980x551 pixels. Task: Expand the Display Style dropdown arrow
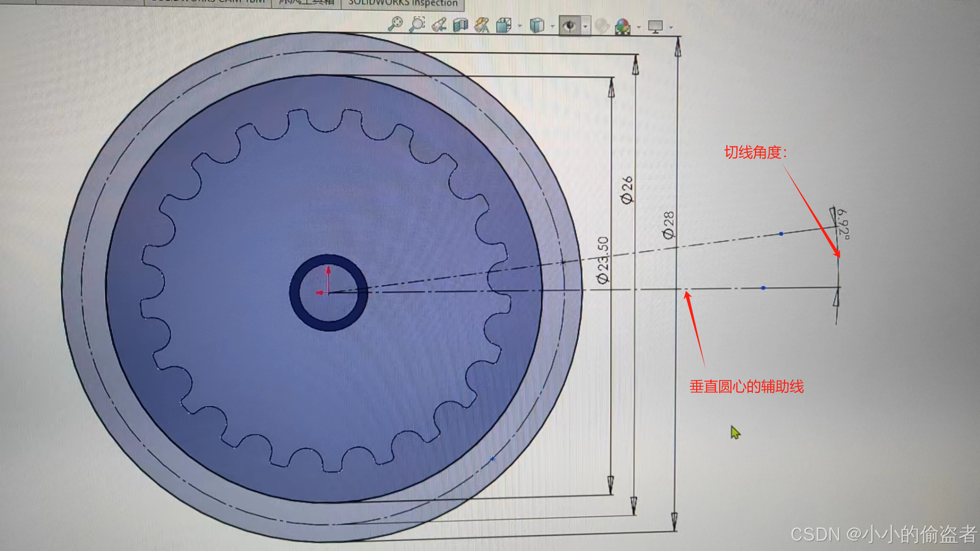coord(553,27)
